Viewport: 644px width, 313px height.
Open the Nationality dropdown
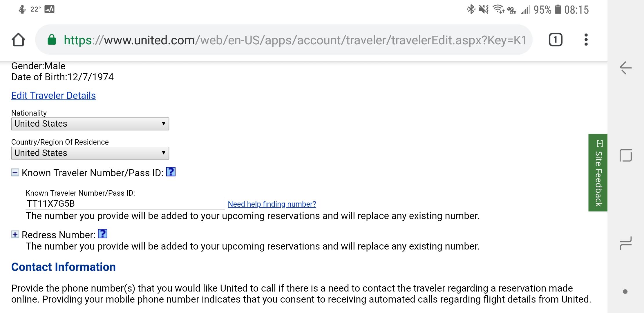click(90, 124)
